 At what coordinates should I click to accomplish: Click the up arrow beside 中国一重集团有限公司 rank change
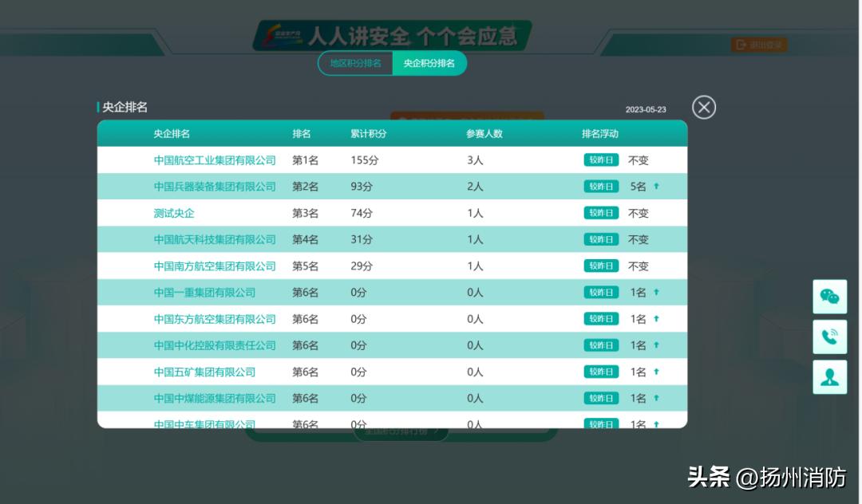pyautogui.click(x=656, y=292)
